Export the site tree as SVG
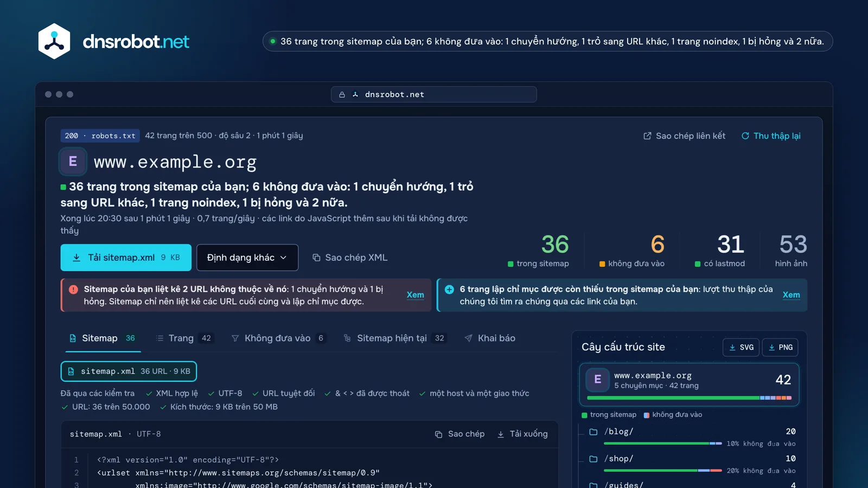Image resolution: width=868 pixels, height=488 pixels. 741,348
